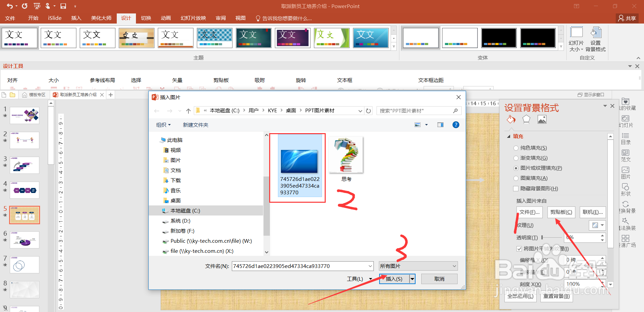Select the 渐变填充 radio option

[x=516, y=158]
